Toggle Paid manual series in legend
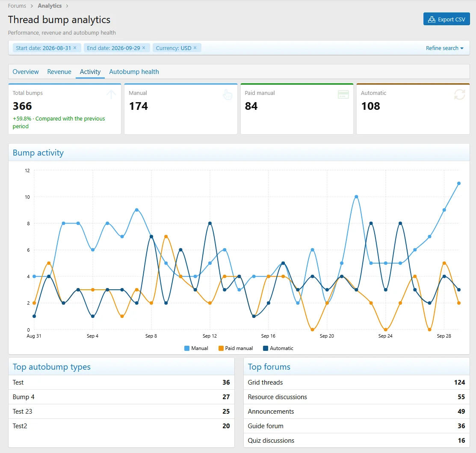Screen dimensions: 476x453 [x=236, y=348]
